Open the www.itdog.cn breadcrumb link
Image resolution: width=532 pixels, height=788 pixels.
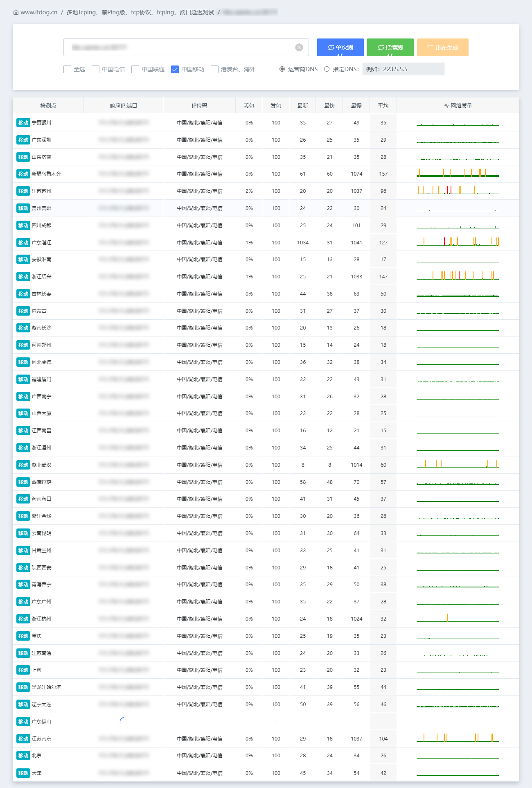pyautogui.click(x=39, y=12)
